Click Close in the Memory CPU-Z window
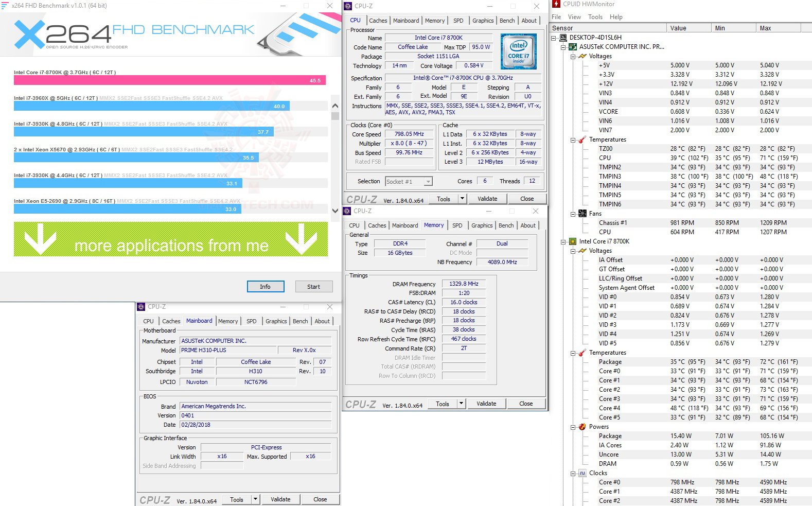The image size is (812, 506). point(526,404)
